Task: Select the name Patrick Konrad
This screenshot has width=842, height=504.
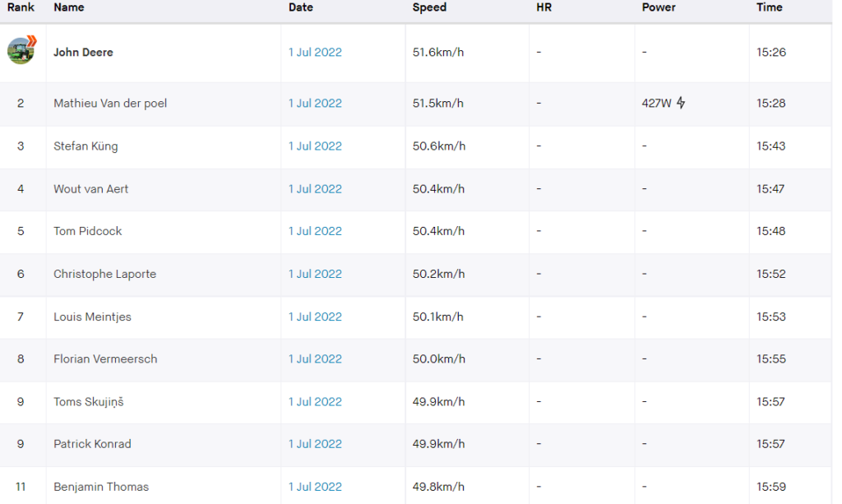Action: coord(92,444)
